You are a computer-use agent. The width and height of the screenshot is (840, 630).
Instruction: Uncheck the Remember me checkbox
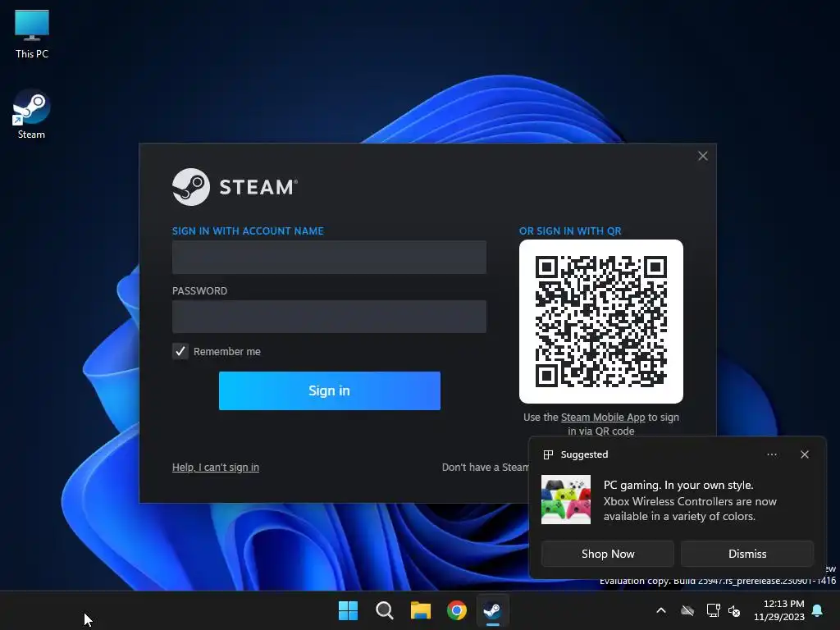click(180, 351)
